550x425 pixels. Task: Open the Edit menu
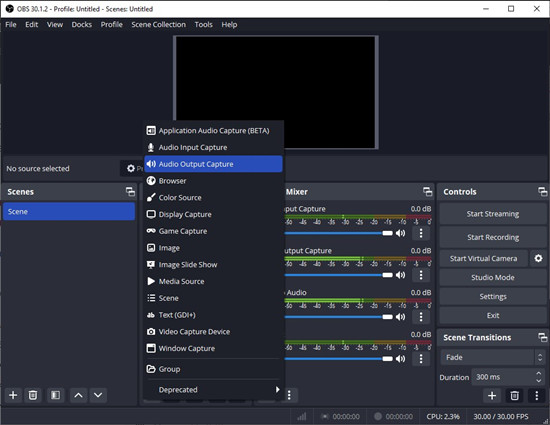(x=32, y=25)
